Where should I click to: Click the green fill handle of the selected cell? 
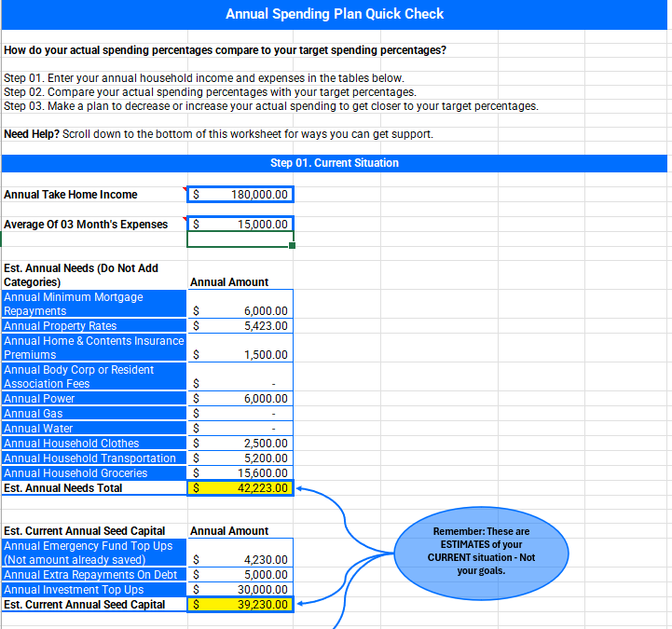click(x=293, y=246)
